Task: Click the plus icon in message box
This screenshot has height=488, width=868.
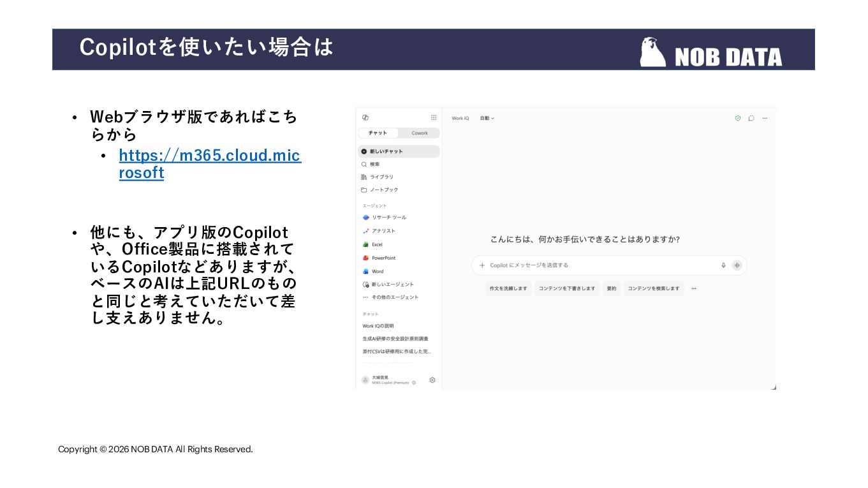Action: (x=482, y=265)
